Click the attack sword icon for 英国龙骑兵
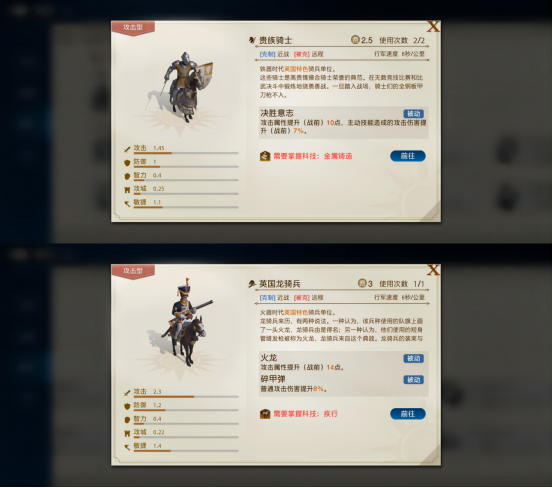Viewport: 553px width, 488px height. [x=127, y=393]
